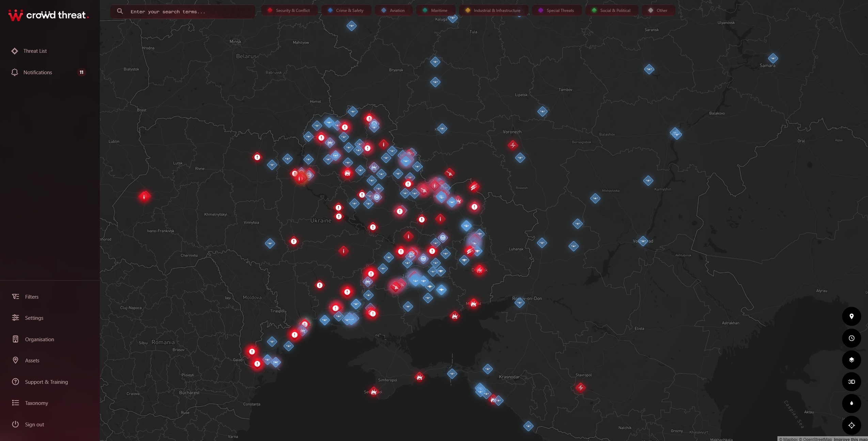Click the Filters sliders icon in the sidebar

(15, 297)
